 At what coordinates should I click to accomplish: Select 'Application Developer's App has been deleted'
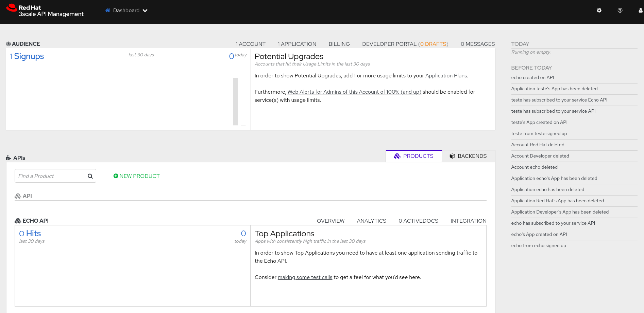(x=560, y=212)
